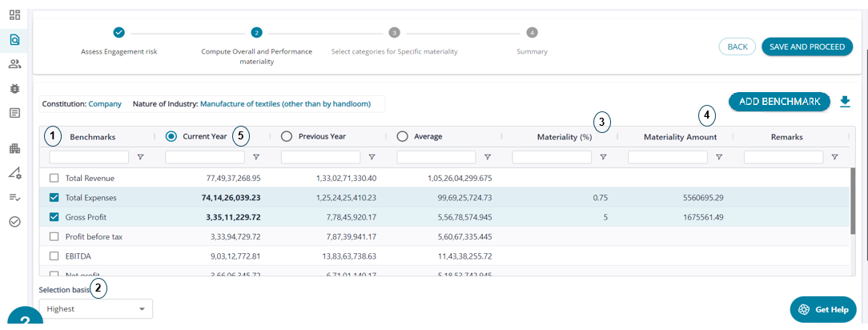Click the circled checkmark sidebar icon
Screen dimensions: 868x330
[x=14, y=222]
